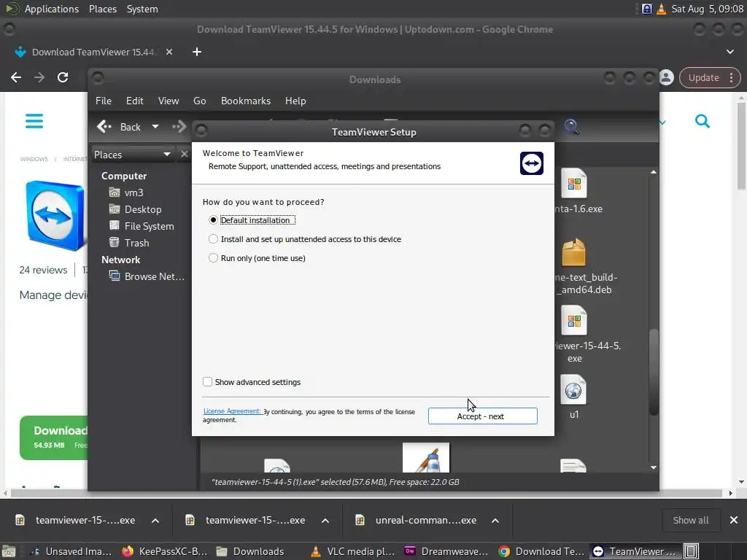
Task: Close the Download TeamViewer Chrome tab
Action: (x=169, y=52)
